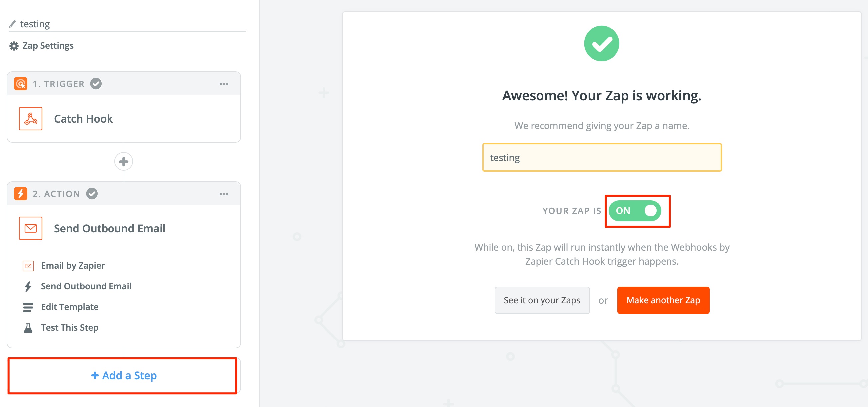
Task: Open the action step three-dot menu
Action: click(x=224, y=194)
